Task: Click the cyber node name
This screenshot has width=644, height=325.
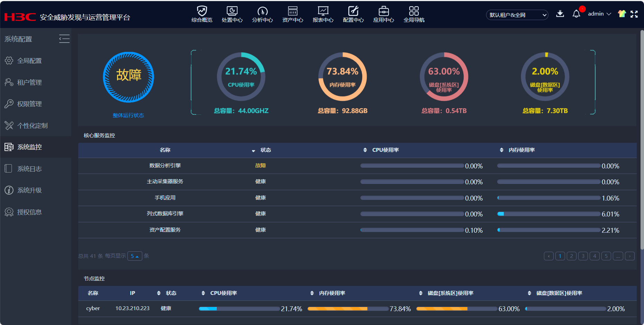Action: 93,308
